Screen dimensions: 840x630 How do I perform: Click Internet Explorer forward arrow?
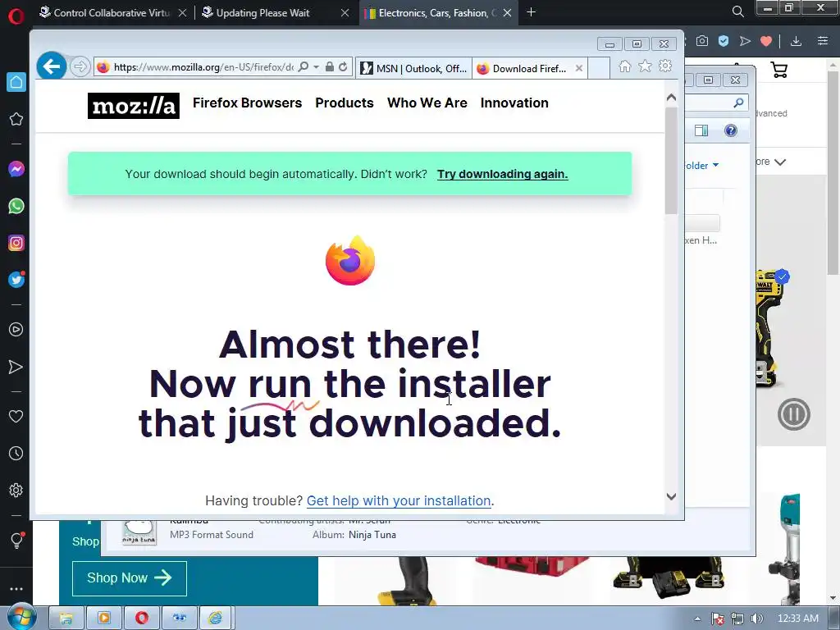click(x=80, y=67)
